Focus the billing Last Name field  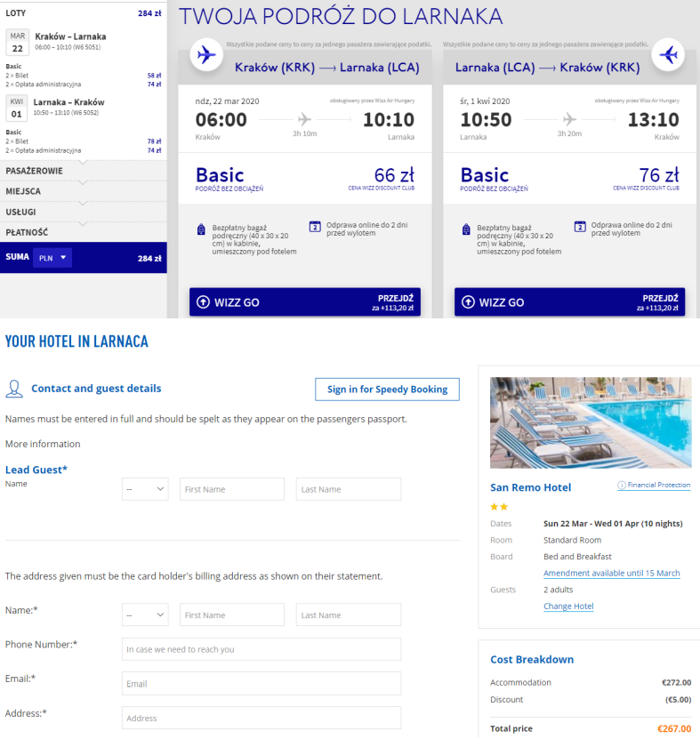pyautogui.click(x=349, y=615)
